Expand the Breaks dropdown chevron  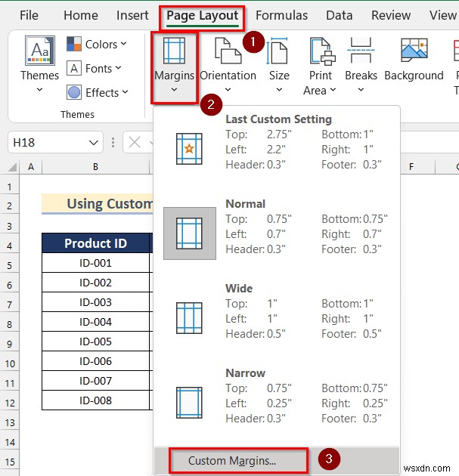[361, 90]
